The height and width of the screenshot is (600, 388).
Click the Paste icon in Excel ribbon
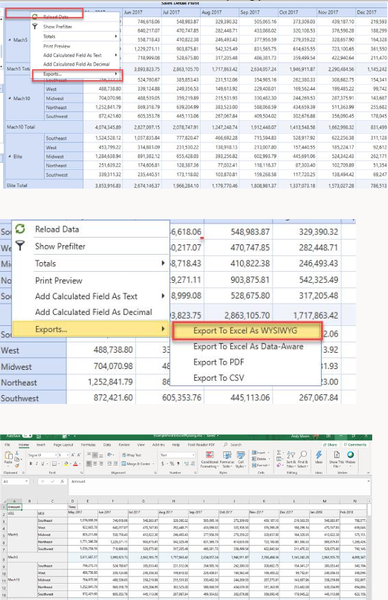point(8,456)
